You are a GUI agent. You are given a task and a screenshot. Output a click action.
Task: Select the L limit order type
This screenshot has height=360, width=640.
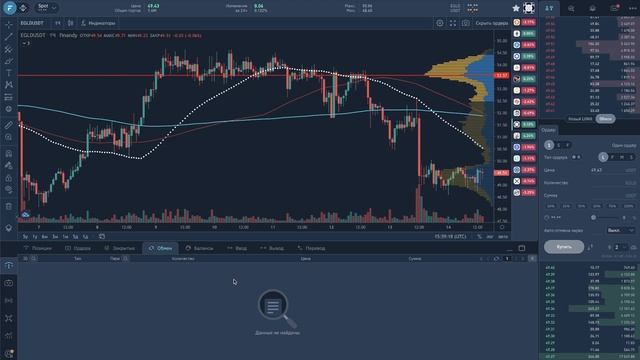coord(603,157)
